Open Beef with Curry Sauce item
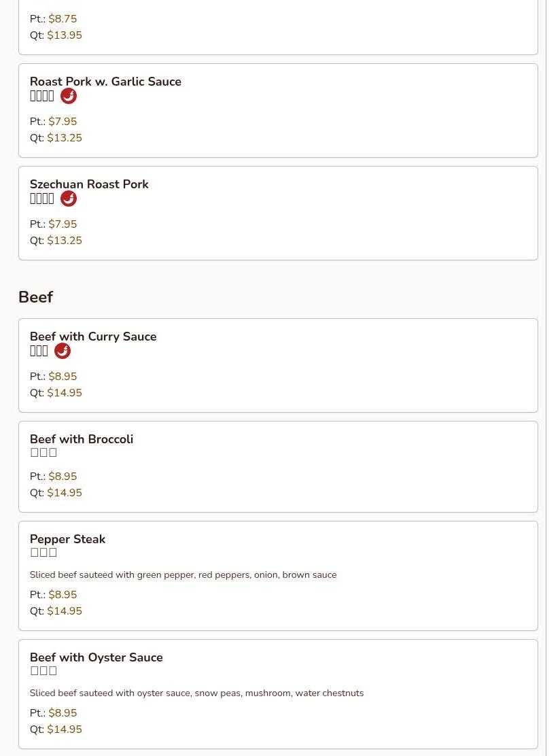560x756 pixels. pyautogui.click(x=93, y=337)
